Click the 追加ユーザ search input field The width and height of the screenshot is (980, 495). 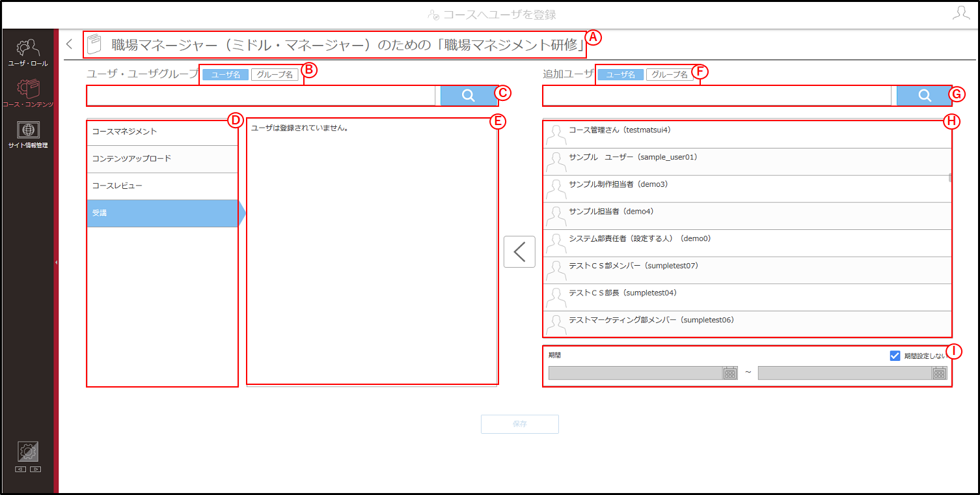(716, 96)
